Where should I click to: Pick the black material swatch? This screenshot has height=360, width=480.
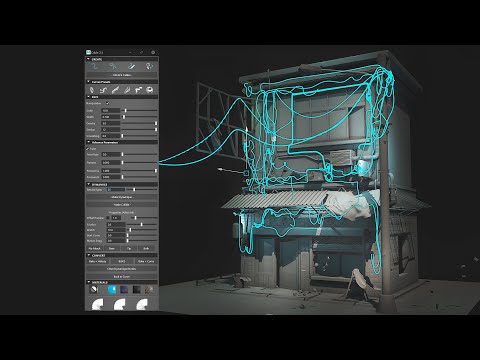click(x=137, y=290)
